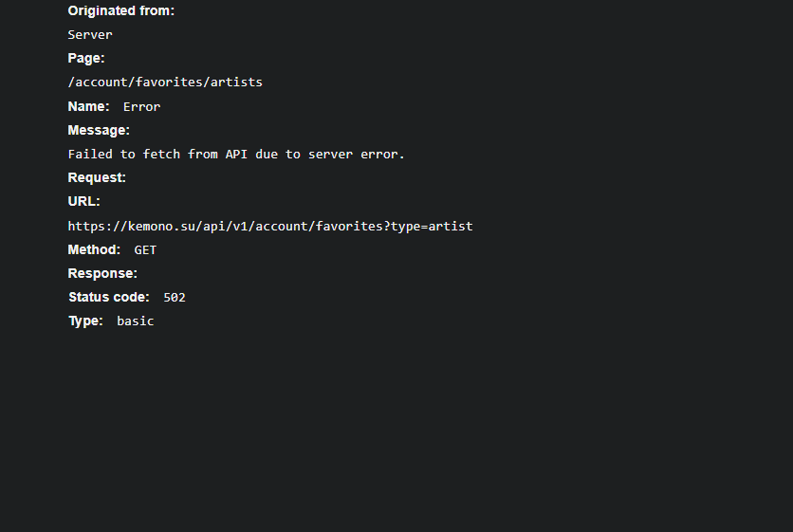Click the 'Name:' label
The height and width of the screenshot is (532, 793).
[x=88, y=107]
